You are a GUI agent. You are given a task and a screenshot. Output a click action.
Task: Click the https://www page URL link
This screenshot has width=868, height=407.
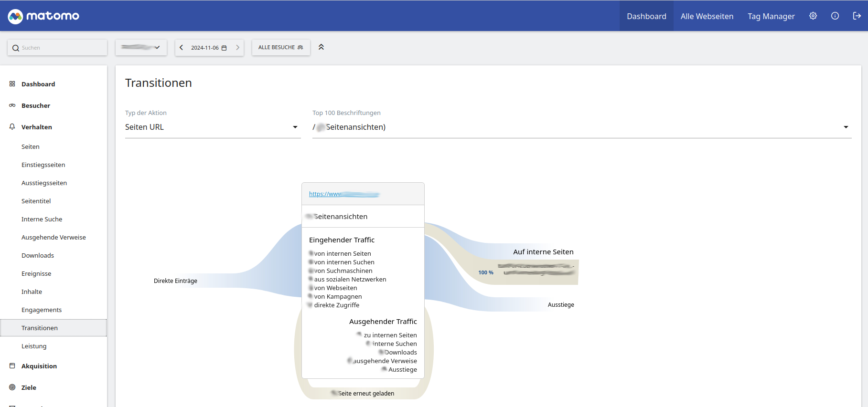click(344, 194)
